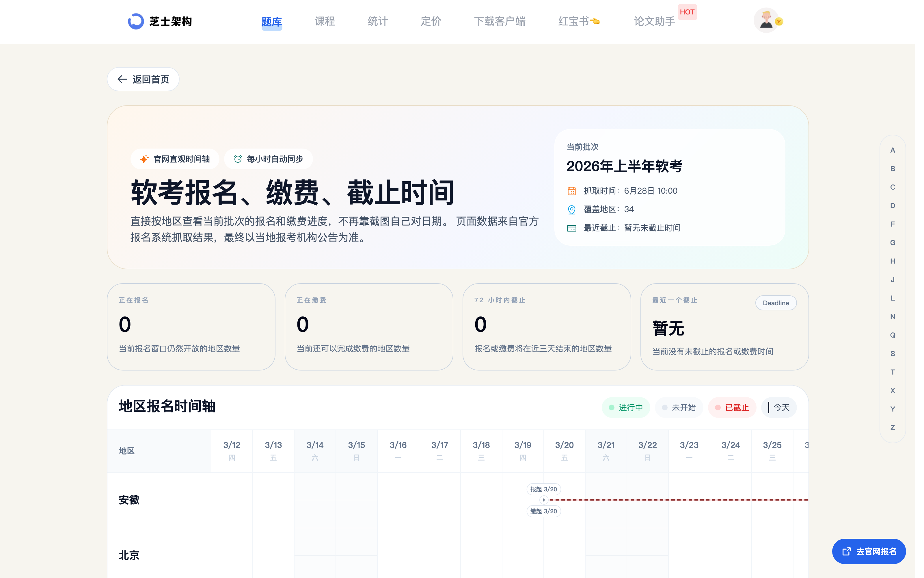Click the Deadline badge
This screenshot has height=578, width=924.
(776, 303)
